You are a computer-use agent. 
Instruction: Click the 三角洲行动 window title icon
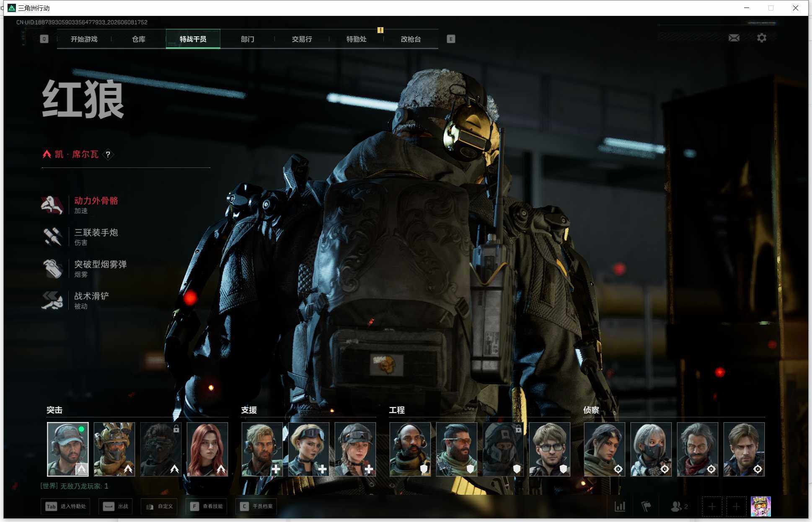(12, 8)
